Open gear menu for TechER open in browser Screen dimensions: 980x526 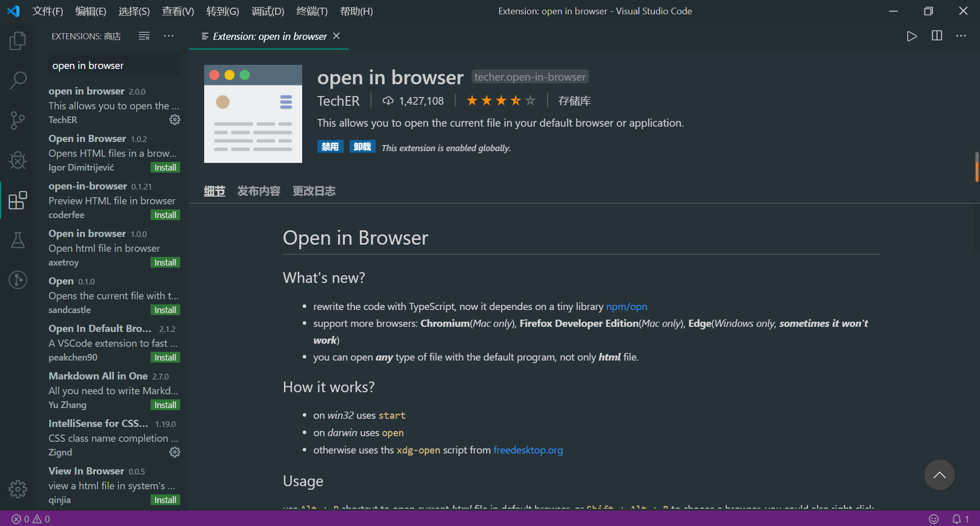pos(175,119)
